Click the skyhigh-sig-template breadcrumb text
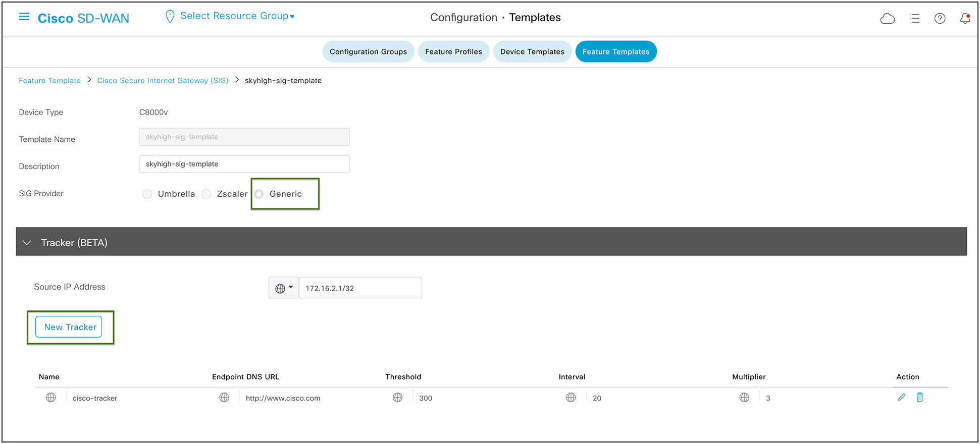 (283, 81)
